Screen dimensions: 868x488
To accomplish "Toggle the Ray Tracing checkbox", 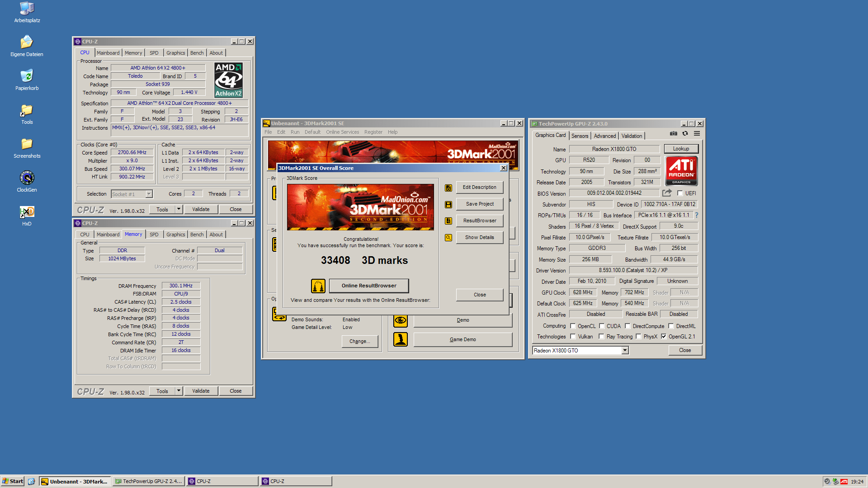I will [601, 337].
